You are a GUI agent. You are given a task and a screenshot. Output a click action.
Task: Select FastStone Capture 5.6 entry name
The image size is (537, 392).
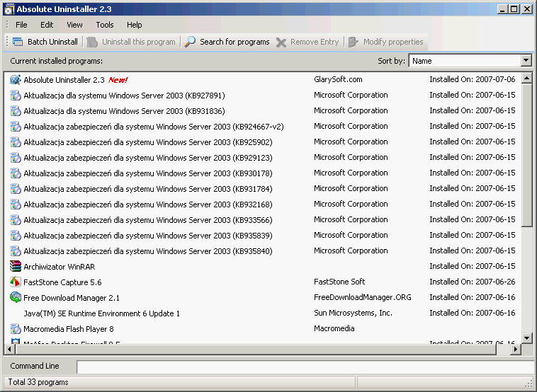point(62,282)
